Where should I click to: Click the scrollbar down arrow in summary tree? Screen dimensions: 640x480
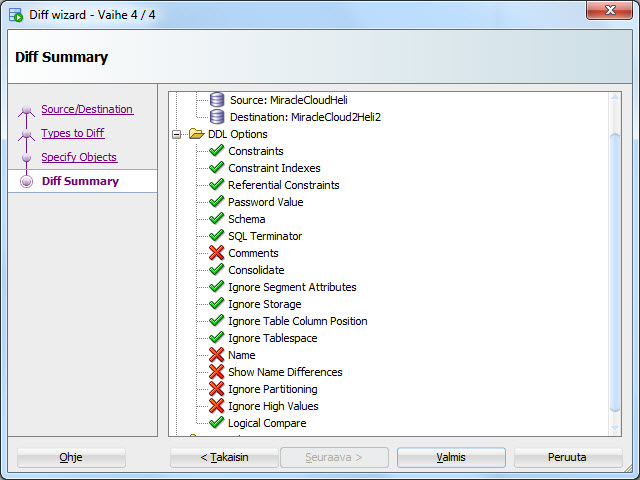(x=615, y=428)
